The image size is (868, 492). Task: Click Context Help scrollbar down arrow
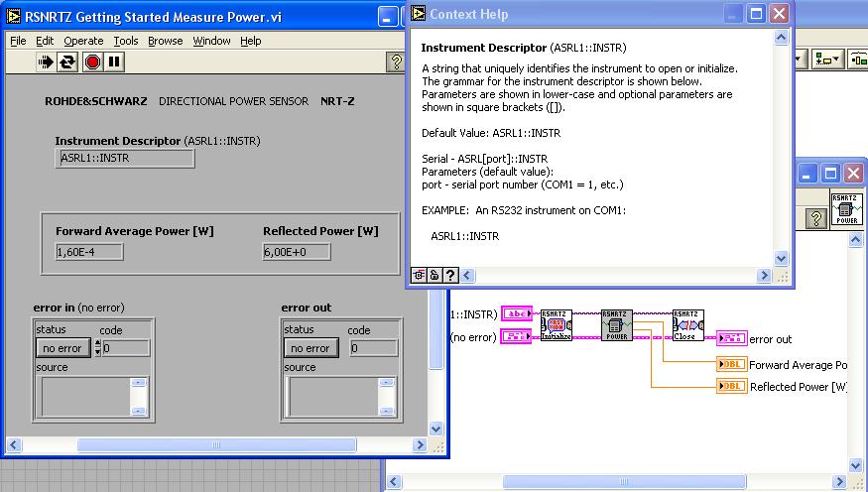pos(781,259)
